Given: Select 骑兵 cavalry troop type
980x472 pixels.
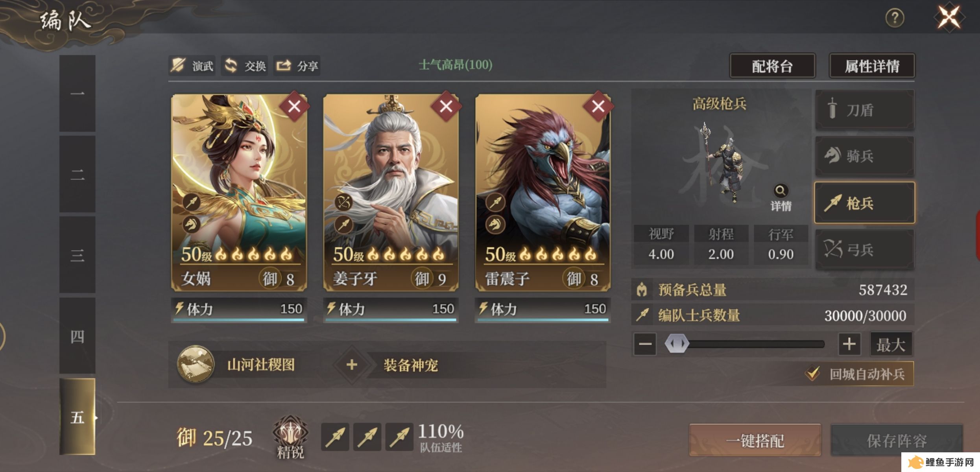Looking at the screenshot, I should 865,156.
